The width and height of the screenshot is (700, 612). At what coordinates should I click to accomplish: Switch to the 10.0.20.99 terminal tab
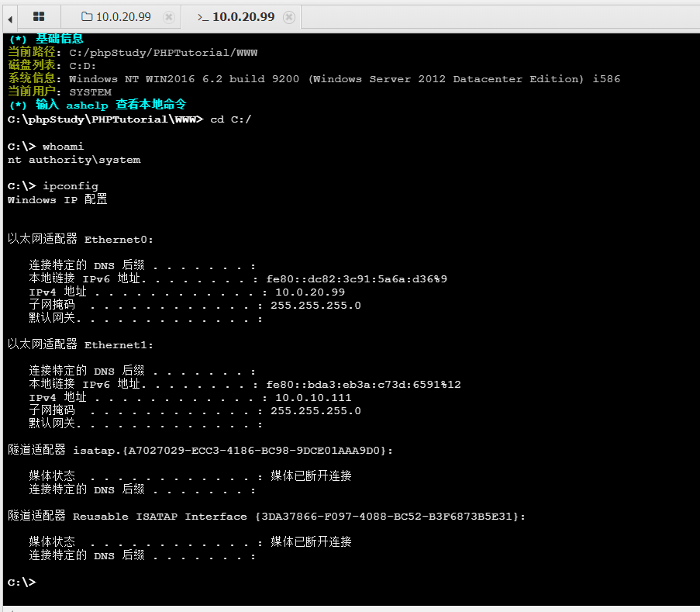tap(242, 17)
